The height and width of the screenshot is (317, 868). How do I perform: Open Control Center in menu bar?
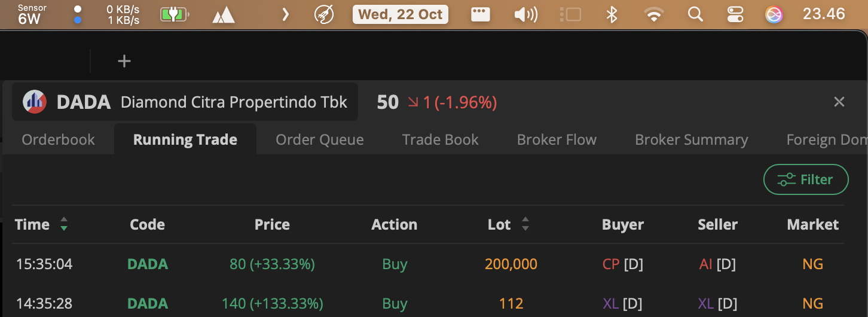[x=734, y=14]
